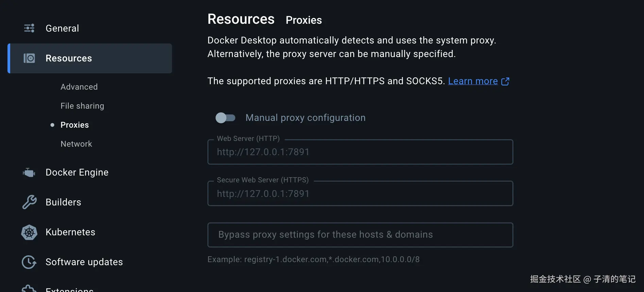Click the Resources disk icon in sidebar
Image resolution: width=644 pixels, height=292 pixels.
[x=29, y=58]
